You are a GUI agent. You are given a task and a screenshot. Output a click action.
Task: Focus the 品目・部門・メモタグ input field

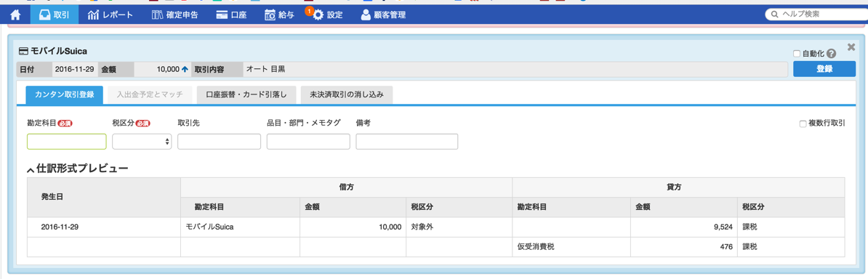[x=308, y=142]
